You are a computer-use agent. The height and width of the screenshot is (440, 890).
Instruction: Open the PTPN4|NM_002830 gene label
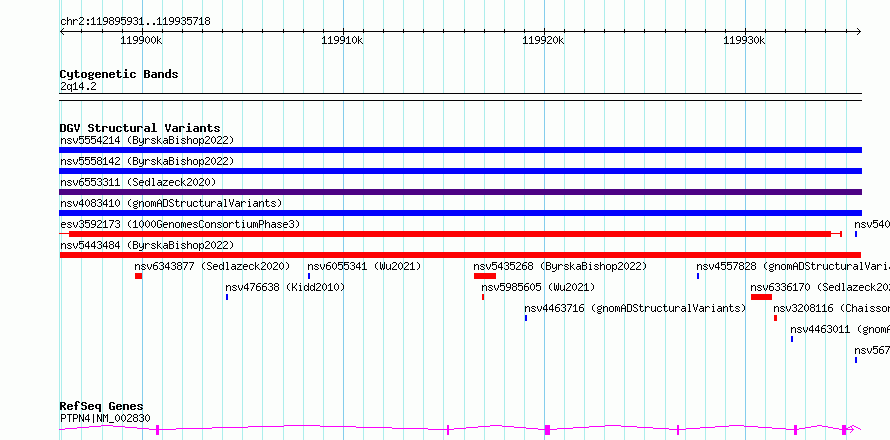(105, 418)
